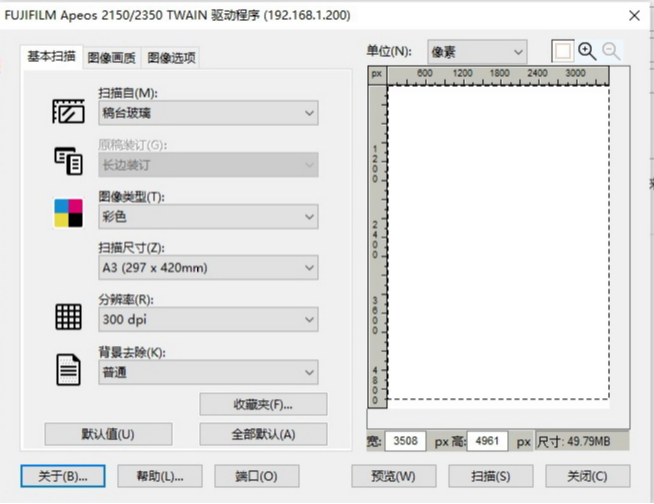
Task: Open the 原稿装订 binding dropdown
Action: 208,165
